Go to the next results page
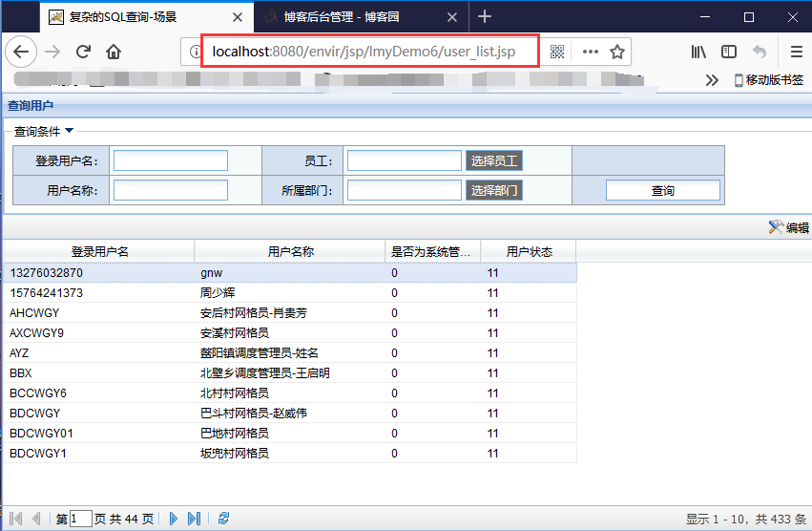This screenshot has height=531, width=812. tap(174, 519)
